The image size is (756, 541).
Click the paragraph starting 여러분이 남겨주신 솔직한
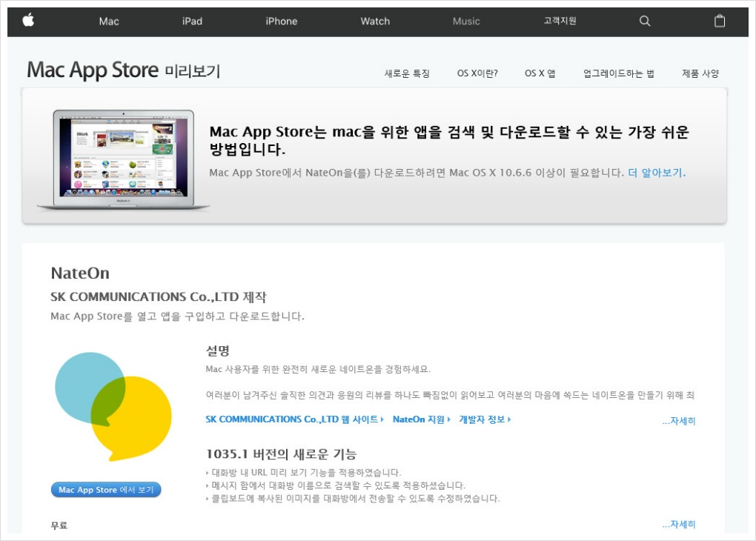click(451, 396)
